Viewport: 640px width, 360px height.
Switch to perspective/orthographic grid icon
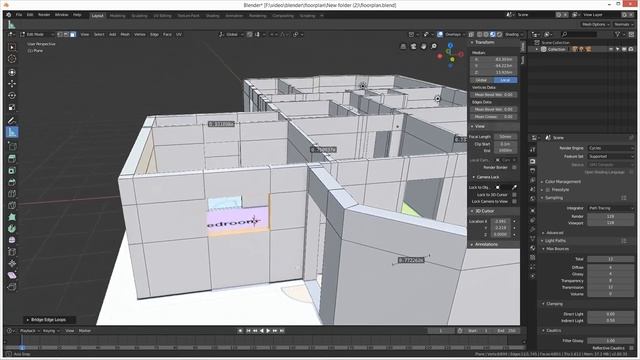tap(403, 47)
